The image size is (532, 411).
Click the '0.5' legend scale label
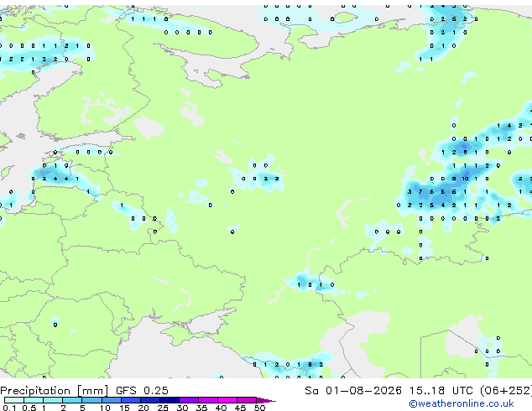point(29,408)
